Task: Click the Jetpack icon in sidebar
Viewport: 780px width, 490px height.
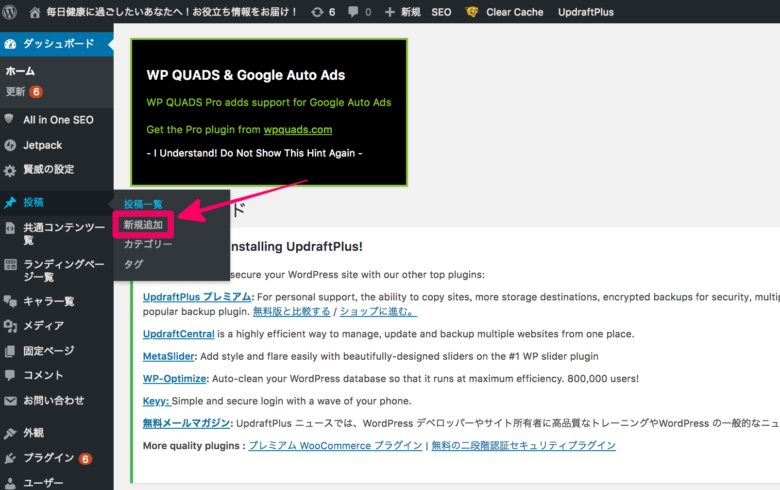Action: pos(10,145)
